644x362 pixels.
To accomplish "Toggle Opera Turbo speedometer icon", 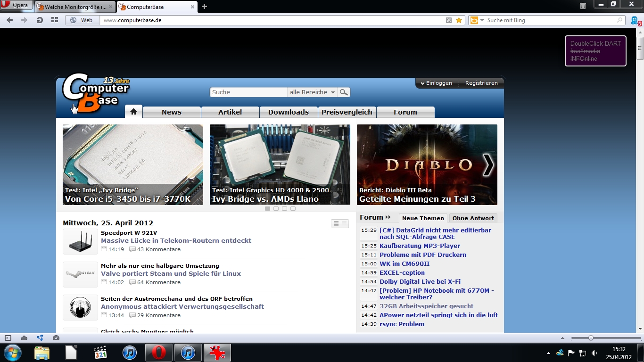I will tap(56, 338).
